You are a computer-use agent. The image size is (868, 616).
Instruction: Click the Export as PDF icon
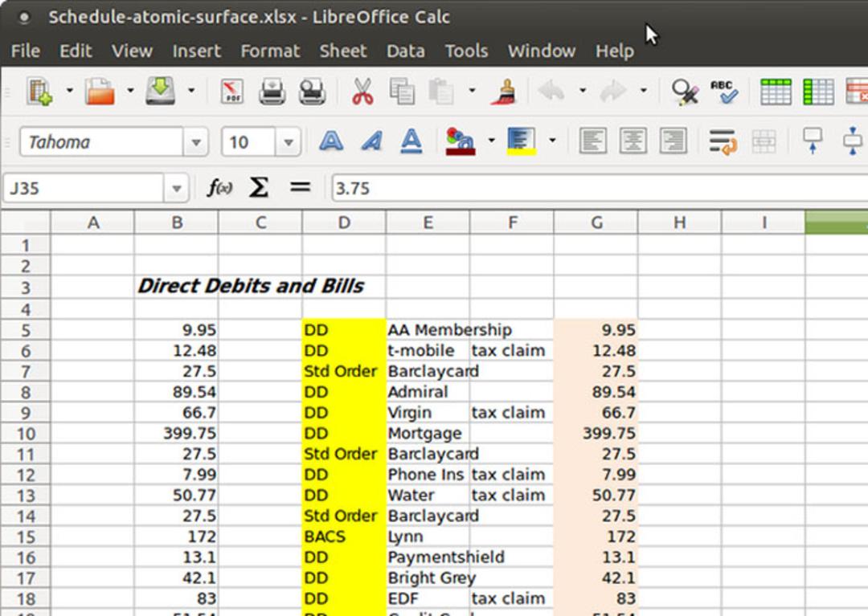coord(232,92)
